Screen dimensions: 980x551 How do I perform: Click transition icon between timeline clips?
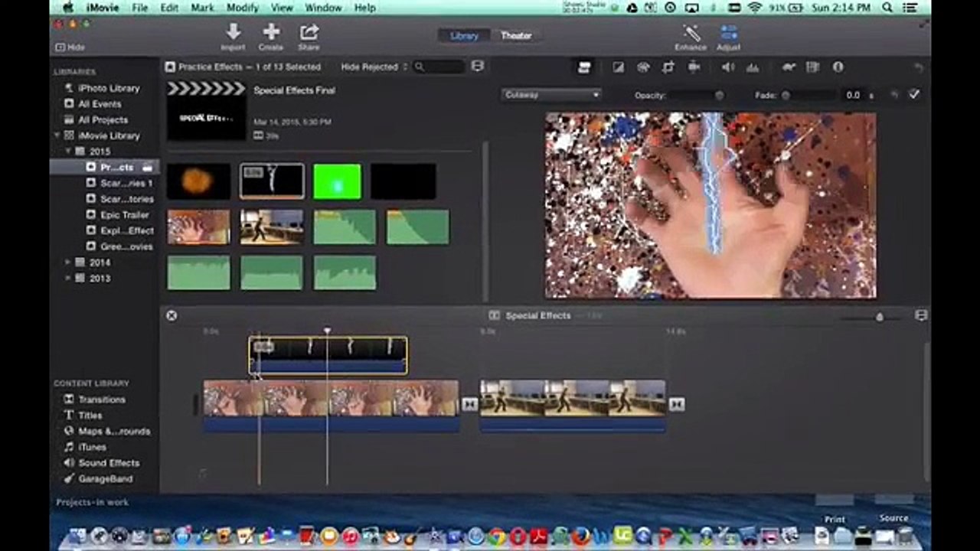[x=469, y=404]
